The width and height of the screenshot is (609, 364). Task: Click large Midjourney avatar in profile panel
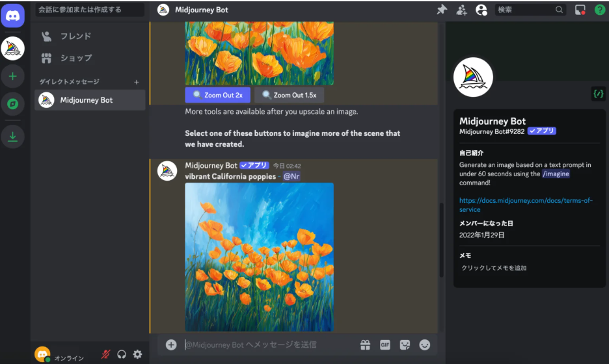coord(473,77)
